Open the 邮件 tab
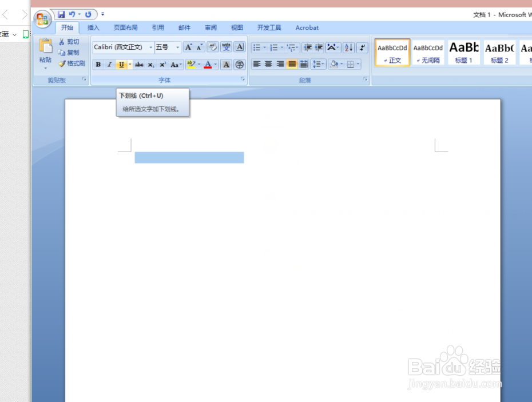Viewport: 532px width, 402px height. click(x=184, y=27)
